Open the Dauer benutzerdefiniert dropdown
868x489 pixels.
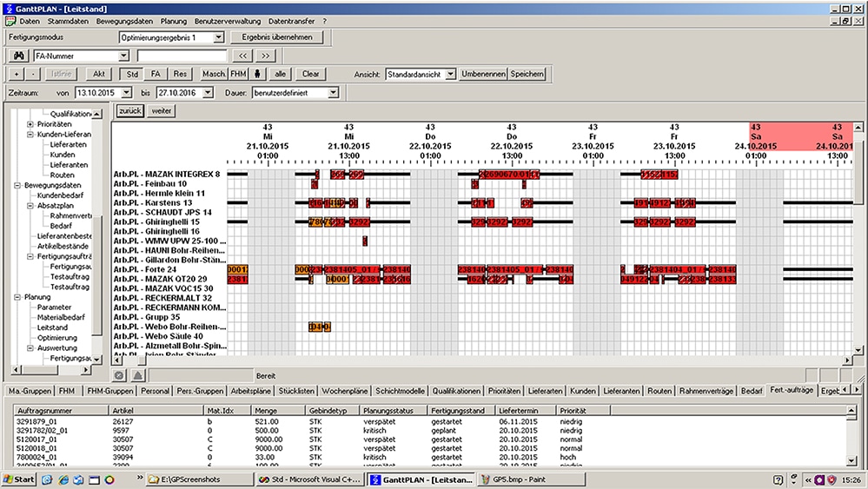pyautogui.click(x=334, y=93)
